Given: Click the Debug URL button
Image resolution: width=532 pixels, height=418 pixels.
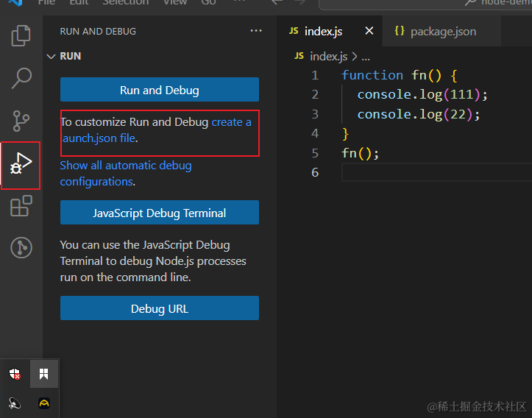Looking at the screenshot, I should (159, 308).
